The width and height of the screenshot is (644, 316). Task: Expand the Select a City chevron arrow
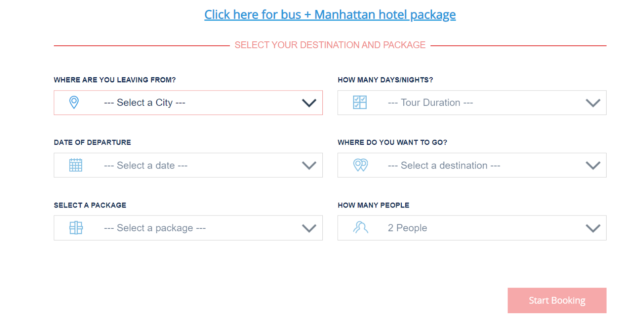[x=309, y=103]
